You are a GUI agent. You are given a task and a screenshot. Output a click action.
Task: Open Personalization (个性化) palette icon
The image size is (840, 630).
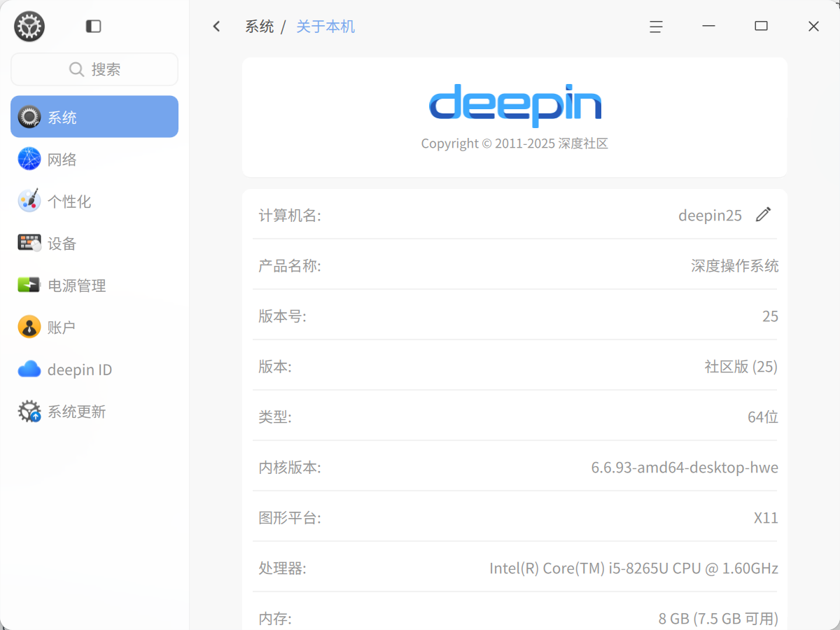(x=29, y=201)
